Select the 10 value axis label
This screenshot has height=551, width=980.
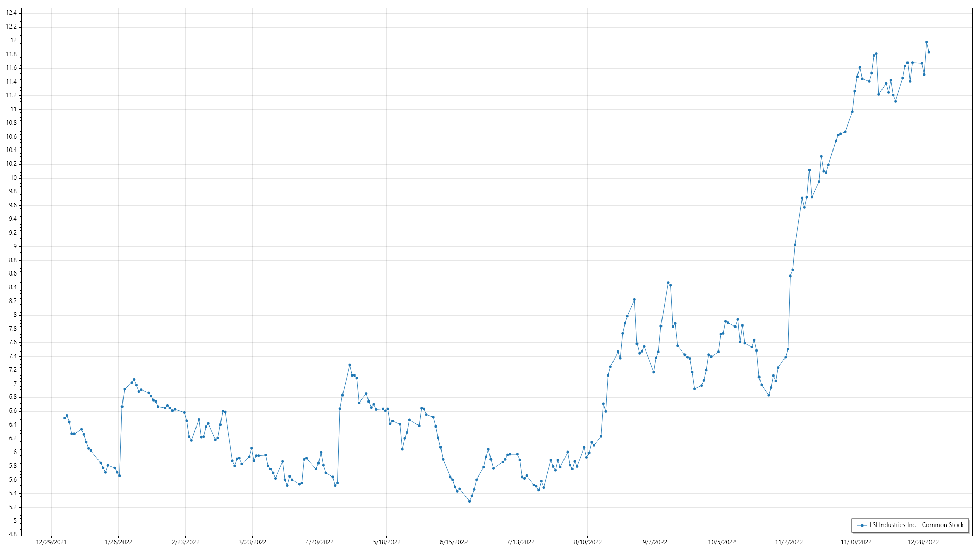pyautogui.click(x=14, y=178)
